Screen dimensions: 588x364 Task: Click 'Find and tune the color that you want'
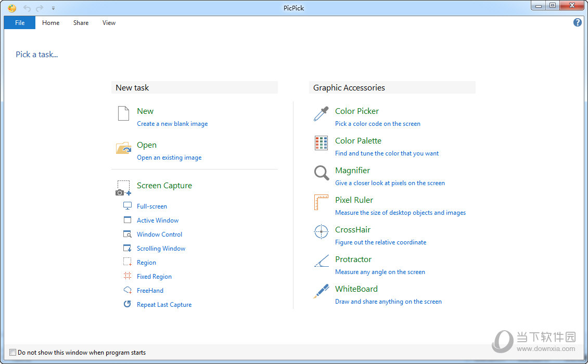pyautogui.click(x=387, y=153)
